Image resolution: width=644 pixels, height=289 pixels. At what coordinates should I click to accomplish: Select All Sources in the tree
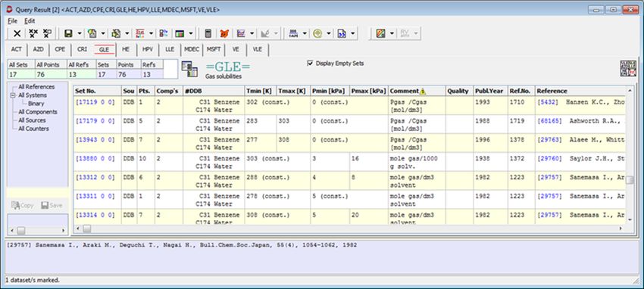point(32,120)
